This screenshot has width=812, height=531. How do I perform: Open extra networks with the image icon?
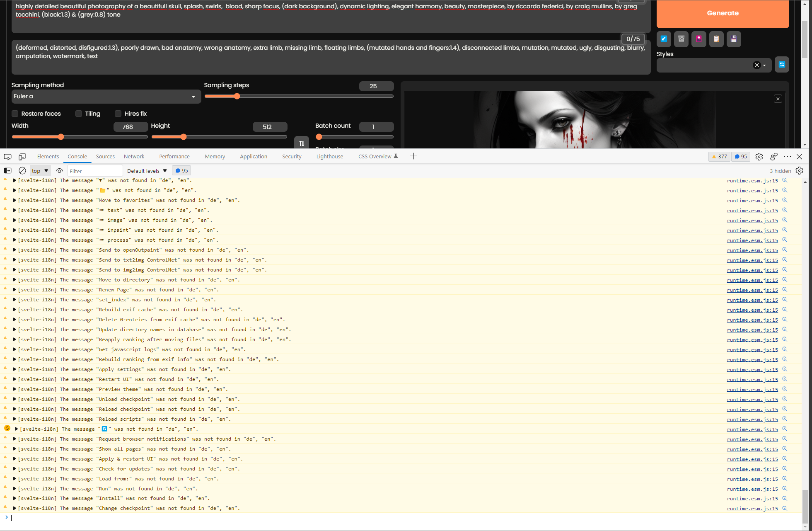[x=699, y=39]
